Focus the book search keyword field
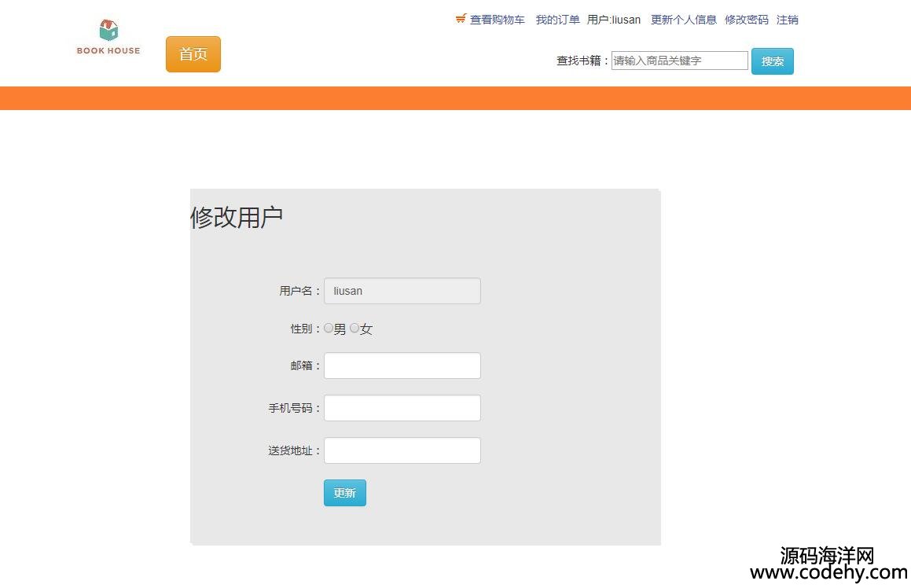 point(679,61)
